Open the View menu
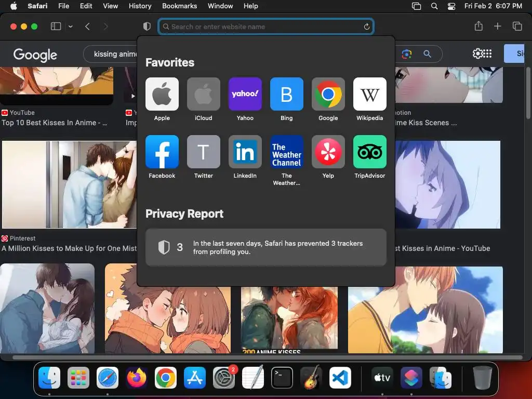The height and width of the screenshot is (399, 532). (110, 6)
